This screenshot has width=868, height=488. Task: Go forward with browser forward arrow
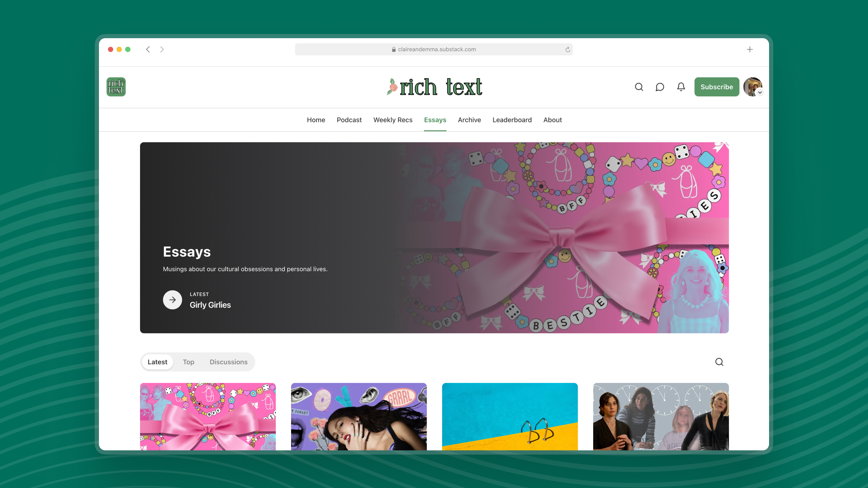[162, 49]
